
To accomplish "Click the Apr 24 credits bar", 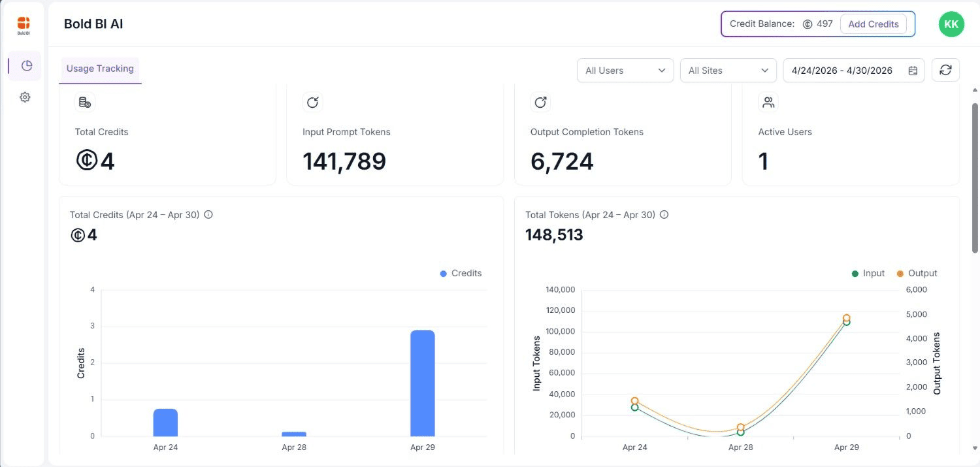I will 165,423.
